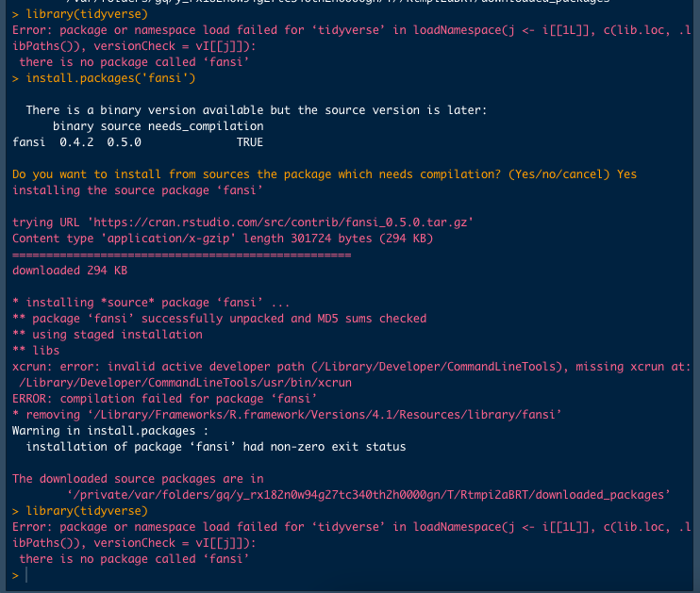Image resolution: width=700 pixels, height=593 pixels.
Task: Click the downloaded_packages folder path near bottom
Action: (368, 495)
